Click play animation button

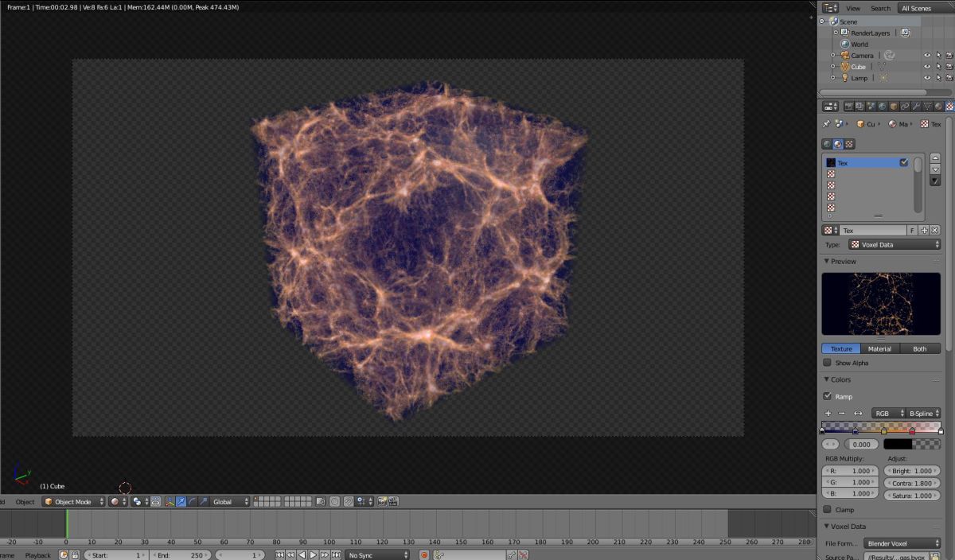[x=313, y=555]
